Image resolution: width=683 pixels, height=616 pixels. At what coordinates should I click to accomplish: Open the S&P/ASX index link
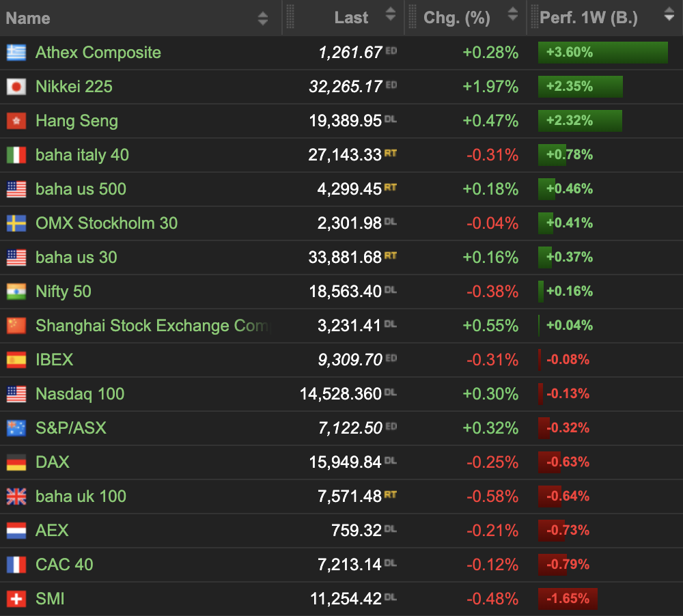[71, 428]
